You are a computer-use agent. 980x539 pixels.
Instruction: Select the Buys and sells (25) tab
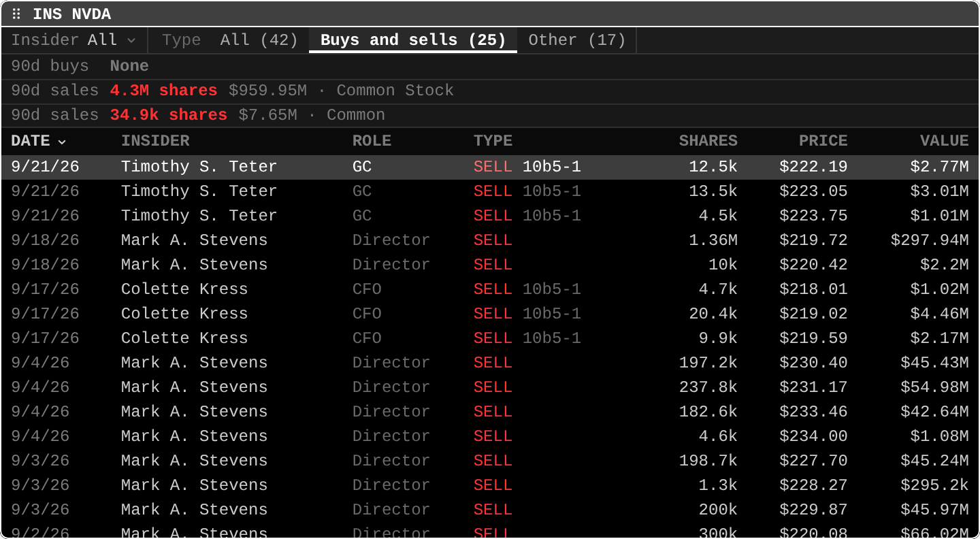coord(413,40)
